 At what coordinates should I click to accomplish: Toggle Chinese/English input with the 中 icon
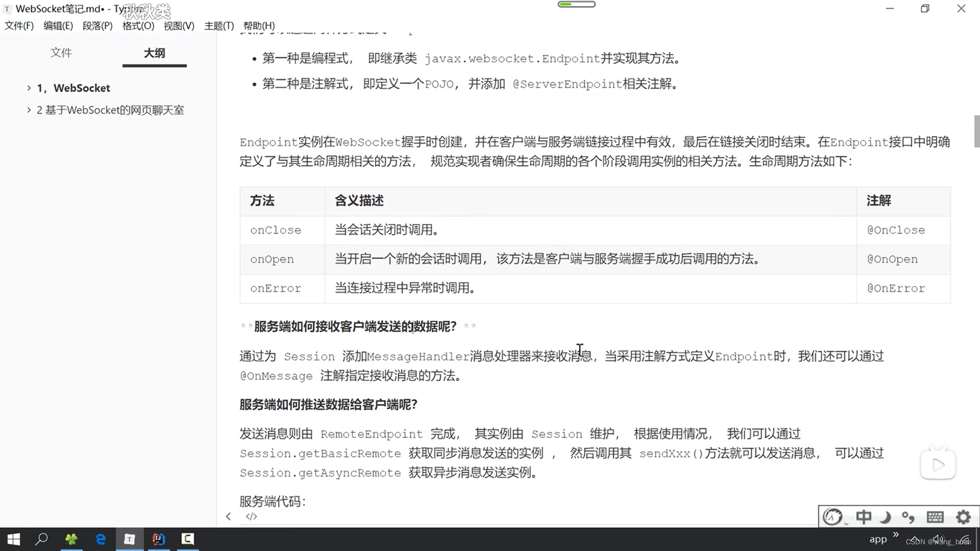(x=864, y=517)
